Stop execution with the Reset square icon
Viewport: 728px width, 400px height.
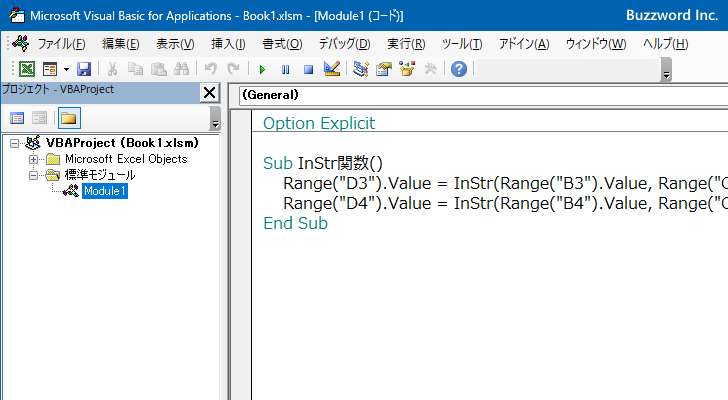(308, 70)
